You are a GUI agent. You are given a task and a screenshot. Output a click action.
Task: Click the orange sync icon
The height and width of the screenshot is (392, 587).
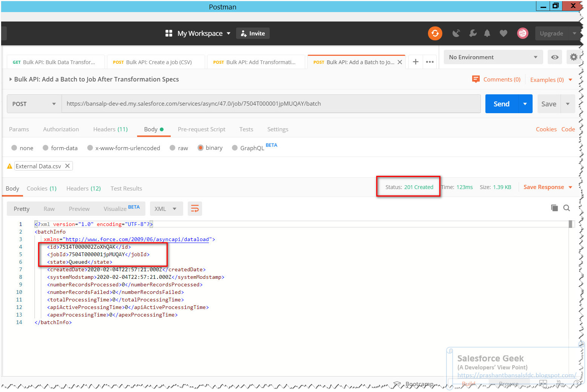(x=435, y=33)
